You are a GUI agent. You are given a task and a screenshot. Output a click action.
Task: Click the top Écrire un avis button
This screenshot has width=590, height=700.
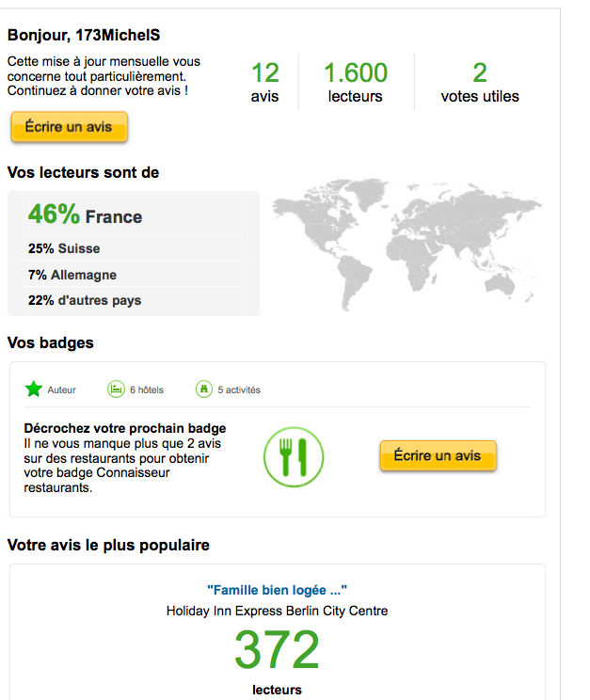(69, 127)
